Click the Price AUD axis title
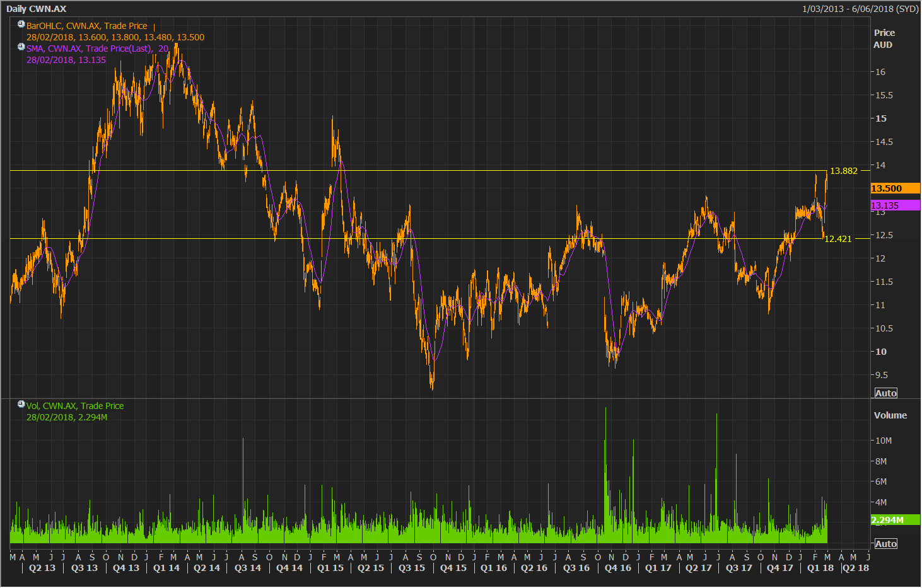Viewport: 922px width, 588px height. point(884,38)
